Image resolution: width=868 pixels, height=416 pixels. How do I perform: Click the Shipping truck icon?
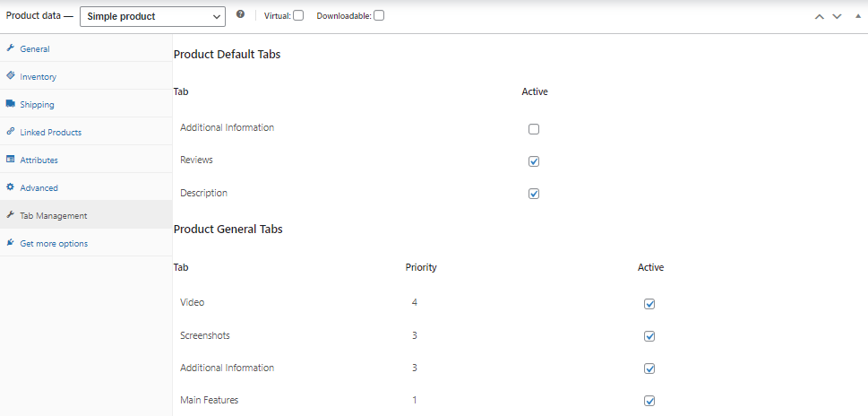10,104
